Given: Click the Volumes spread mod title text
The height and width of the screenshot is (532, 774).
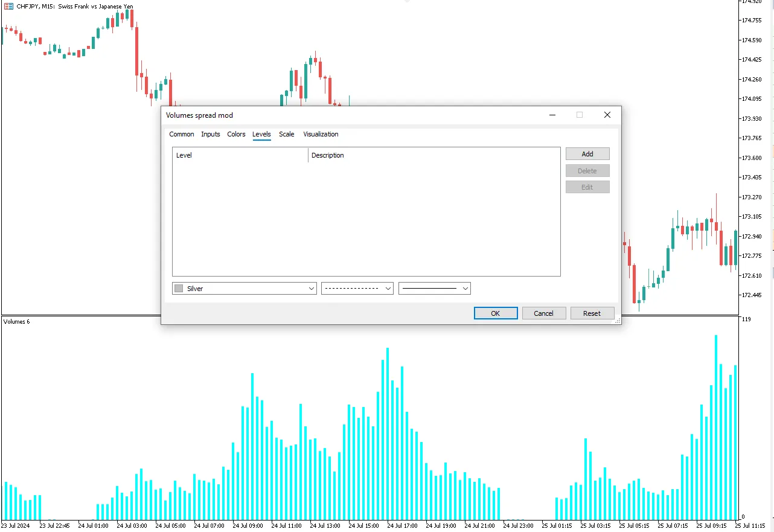Looking at the screenshot, I should tap(199, 115).
